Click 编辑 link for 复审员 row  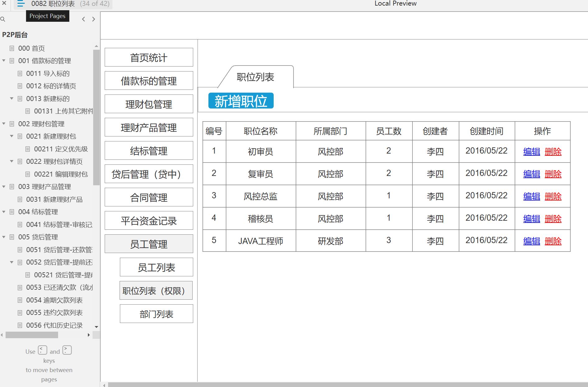pyautogui.click(x=531, y=174)
